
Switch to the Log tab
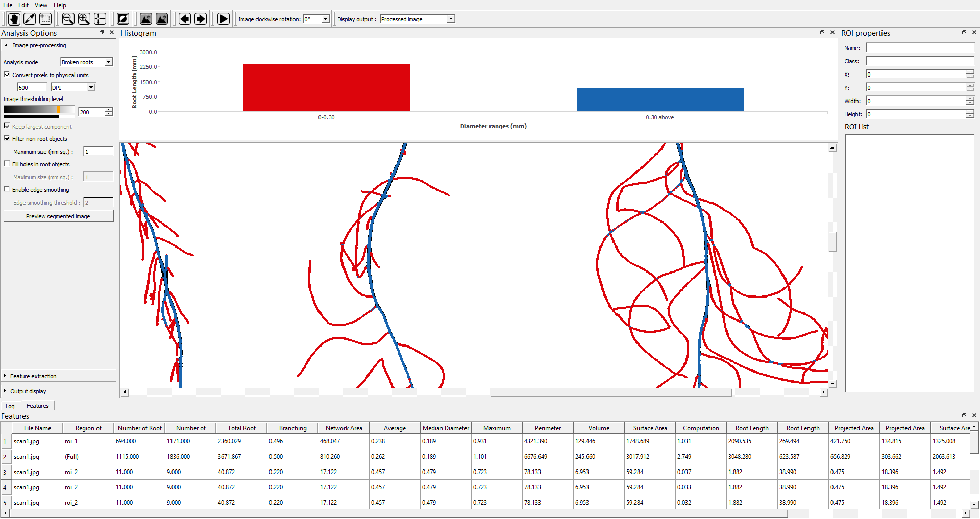click(x=10, y=406)
